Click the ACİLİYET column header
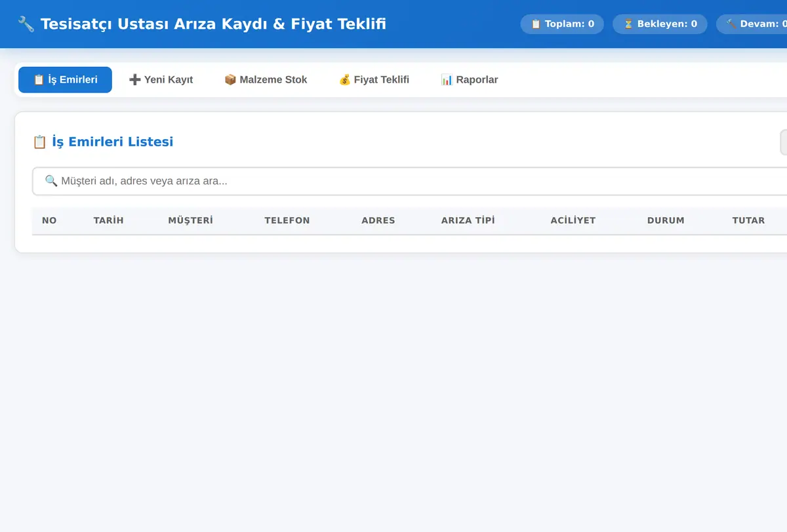Screen dimensions: 787x532 (573, 220)
